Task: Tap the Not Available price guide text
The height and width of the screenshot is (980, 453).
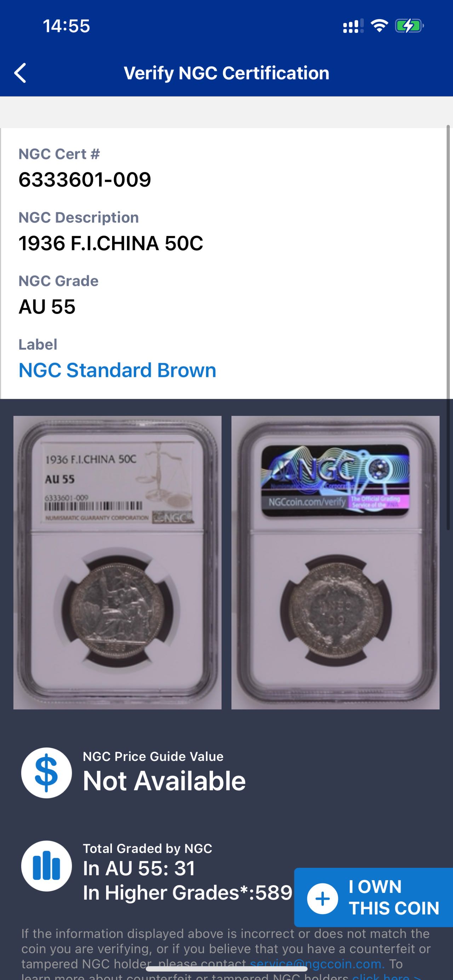Action: click(x=164, y=781)
